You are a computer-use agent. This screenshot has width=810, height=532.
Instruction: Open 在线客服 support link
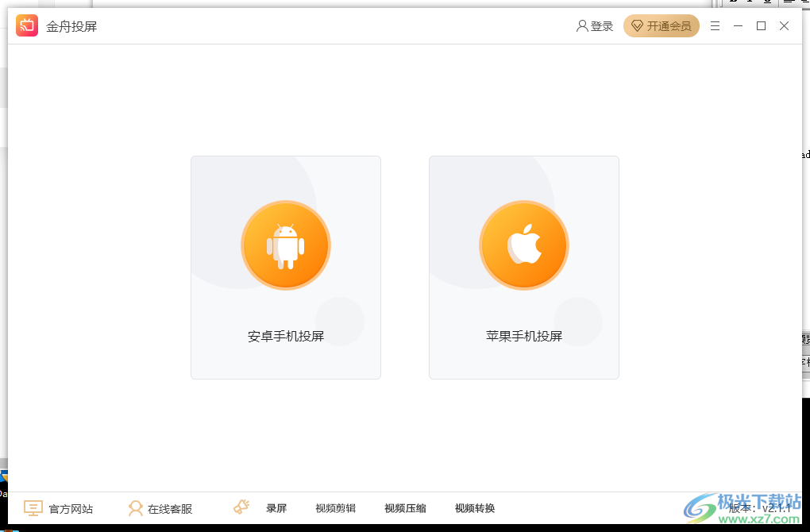pyautogui.click(x=170, y=509)
